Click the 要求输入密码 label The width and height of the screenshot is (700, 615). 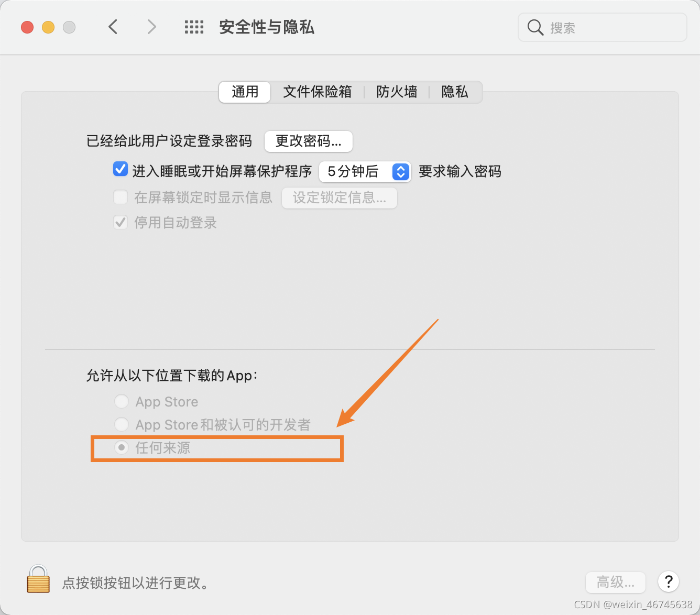(460, 171)
